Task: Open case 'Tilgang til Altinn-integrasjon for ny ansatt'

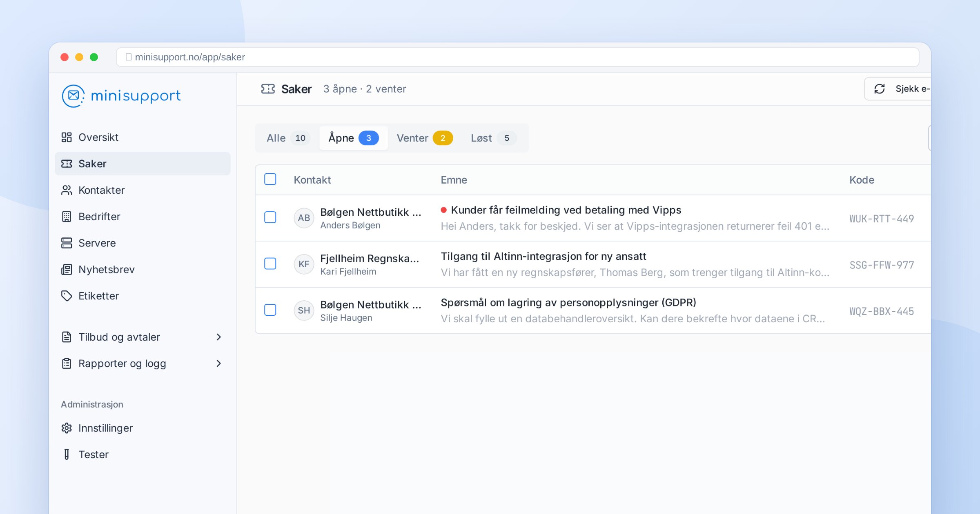Action: point(543,257)
